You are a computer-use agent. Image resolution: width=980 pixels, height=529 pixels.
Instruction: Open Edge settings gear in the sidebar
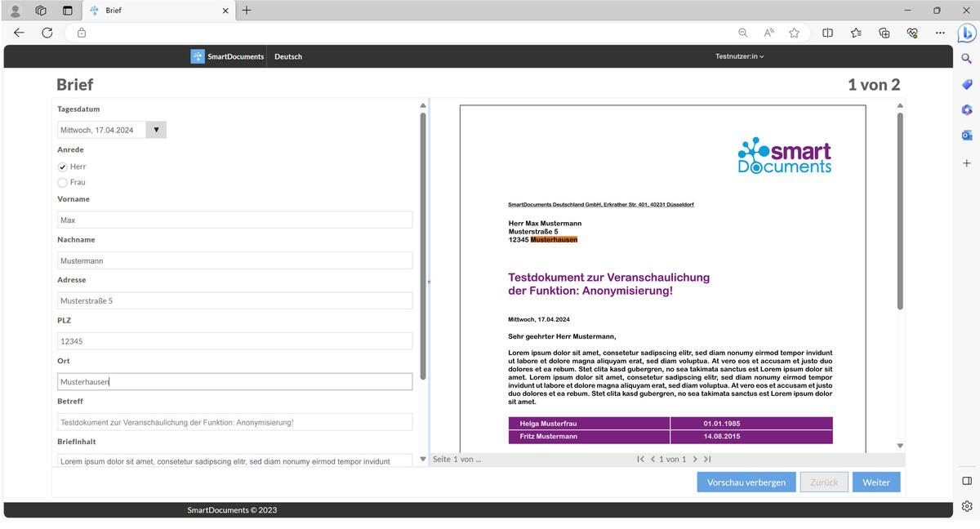coord(966,507)
